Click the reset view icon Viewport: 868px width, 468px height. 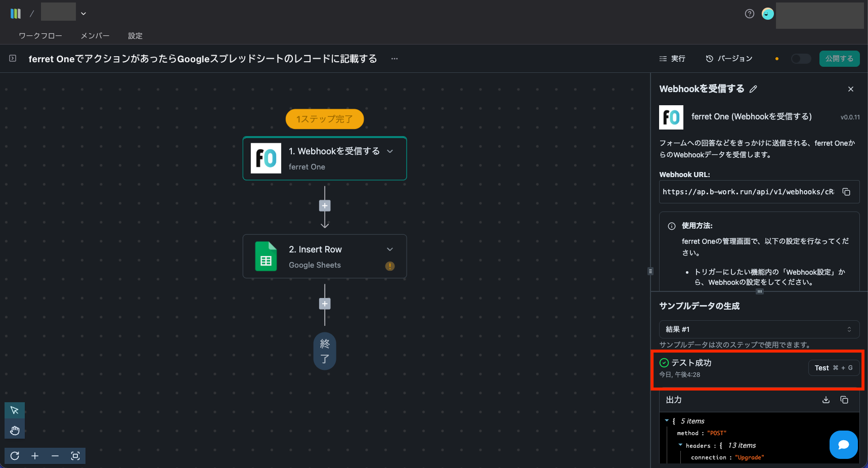(x=15, y=456)
